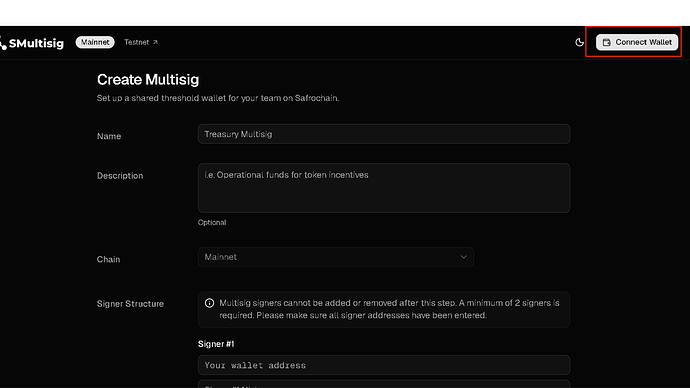
Task: Click the Signer #1 label
Action: coord(216,344)
